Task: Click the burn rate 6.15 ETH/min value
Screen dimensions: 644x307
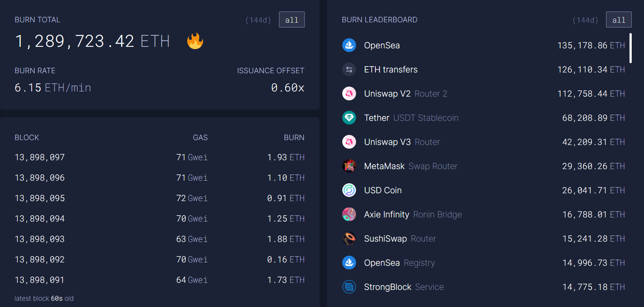Action: click(53, 88)
